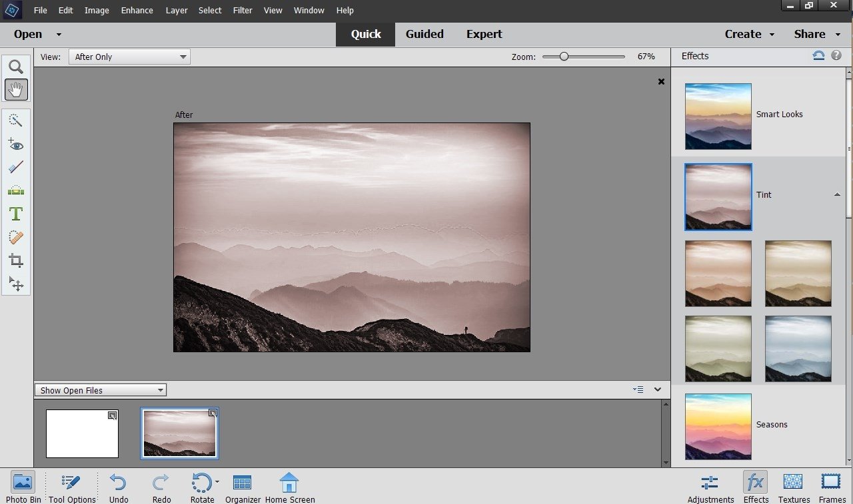Screen dimensions: 853x504
Task: Open the Show Open Files dropdown
Action: point(99,389)
